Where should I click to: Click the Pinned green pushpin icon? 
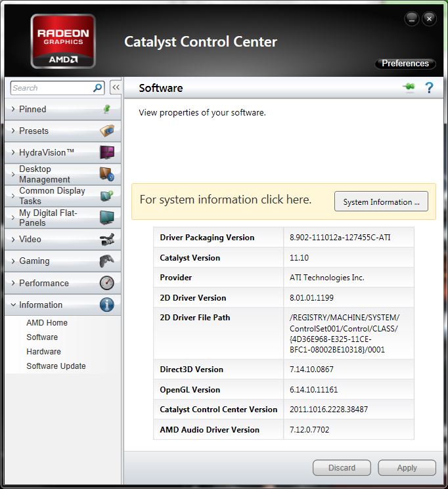coord(107,109)
